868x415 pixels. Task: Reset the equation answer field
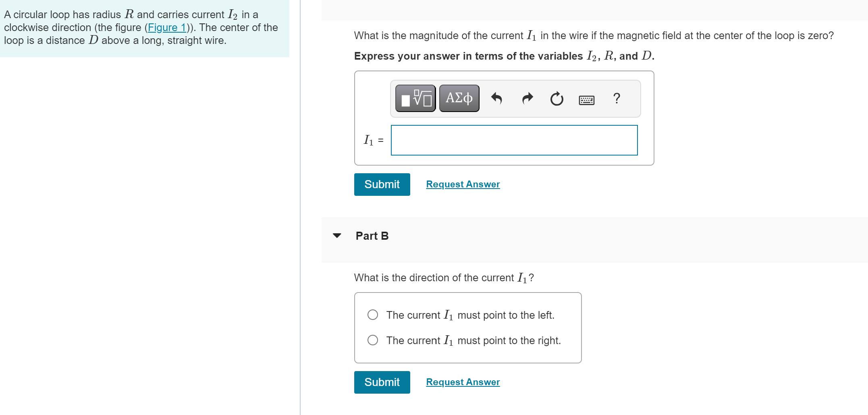point(557,99)
